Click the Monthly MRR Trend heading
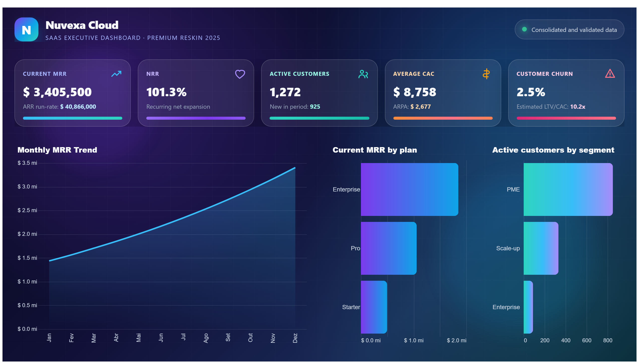639x364 pixels. coord(57,150)
